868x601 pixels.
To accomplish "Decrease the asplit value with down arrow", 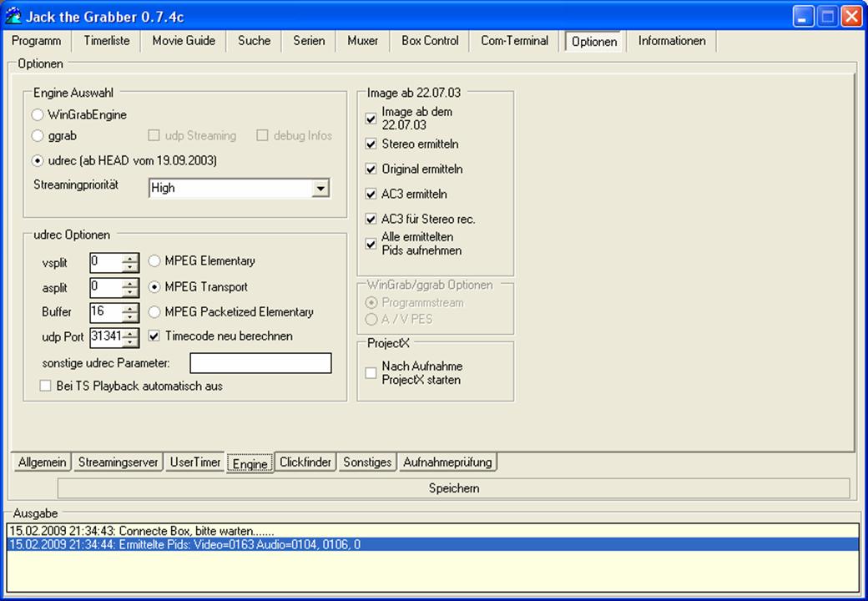I will [130, 292].
